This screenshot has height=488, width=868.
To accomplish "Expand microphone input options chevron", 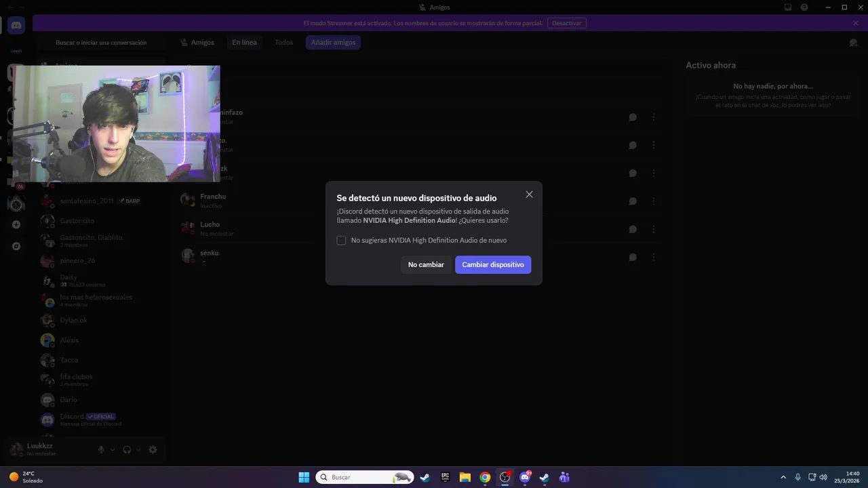I will [x=113, y=449].
